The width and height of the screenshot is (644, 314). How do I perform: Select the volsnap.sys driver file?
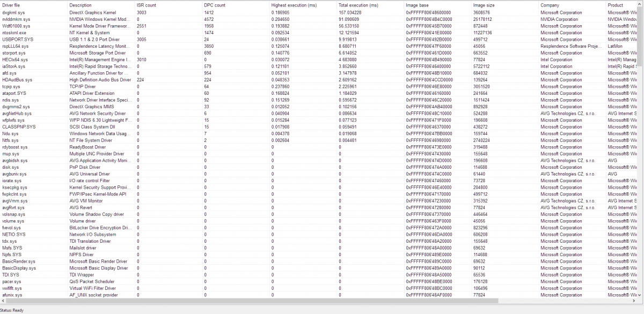14,214
